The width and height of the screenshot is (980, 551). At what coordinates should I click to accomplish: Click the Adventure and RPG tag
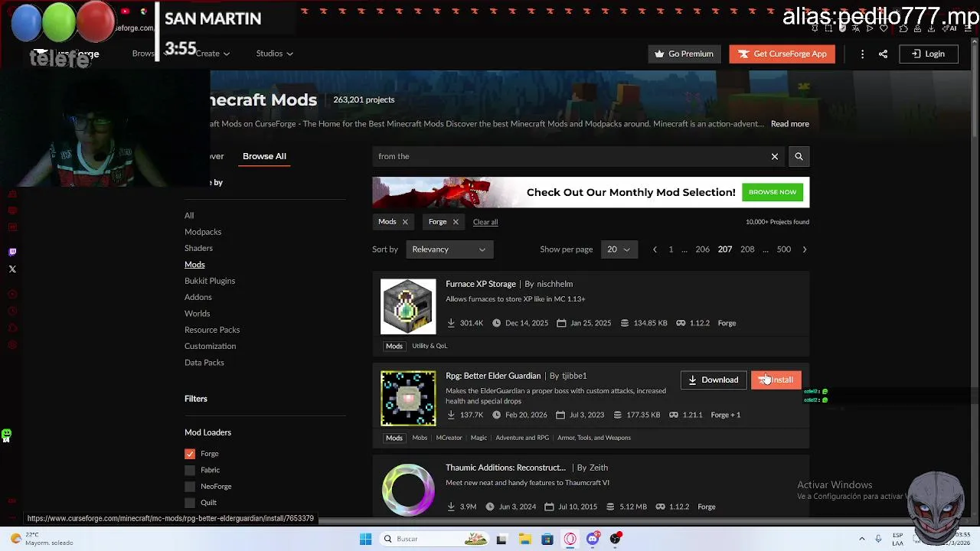[522, 438]
